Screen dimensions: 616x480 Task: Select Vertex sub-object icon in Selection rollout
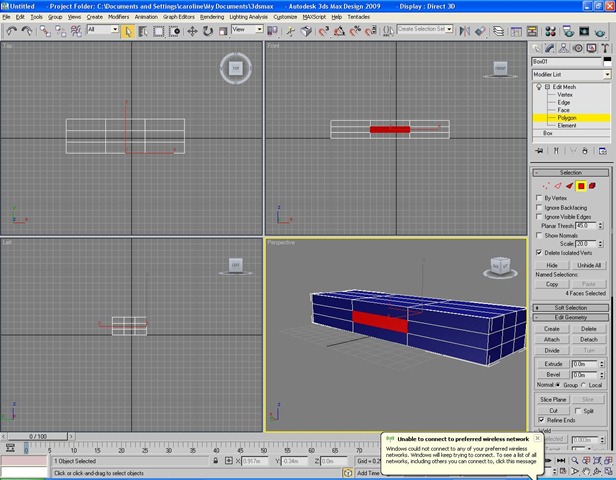click(x=546, y=186)
